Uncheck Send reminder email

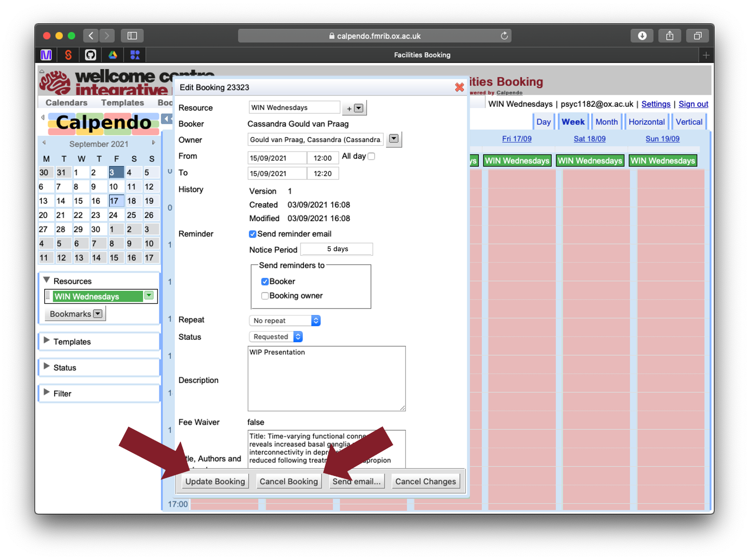pos(252,234)
